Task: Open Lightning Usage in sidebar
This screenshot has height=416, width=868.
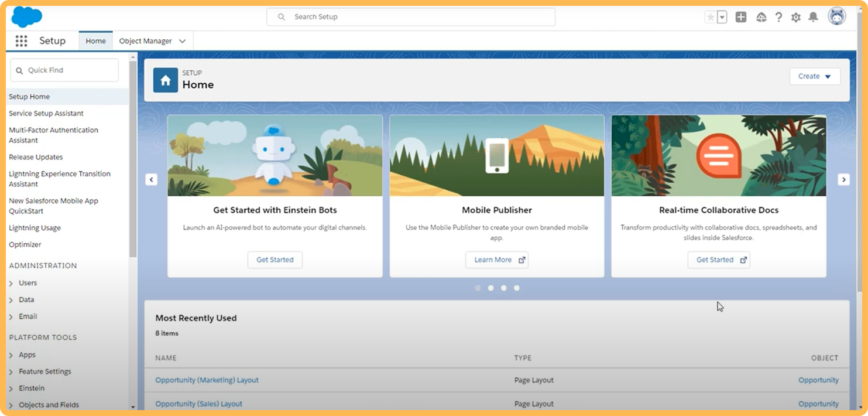Action: coord(35,228)
